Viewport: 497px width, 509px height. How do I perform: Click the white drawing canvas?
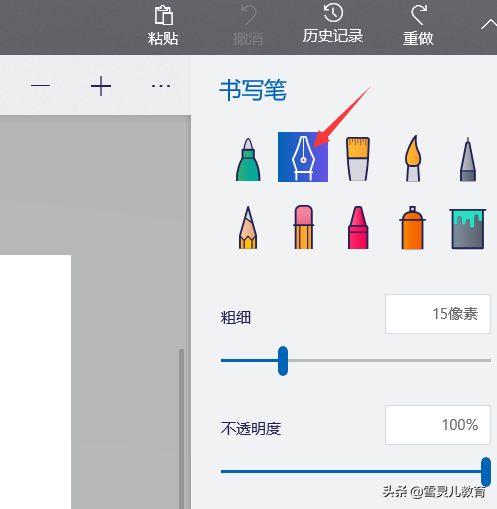point(35,382)
